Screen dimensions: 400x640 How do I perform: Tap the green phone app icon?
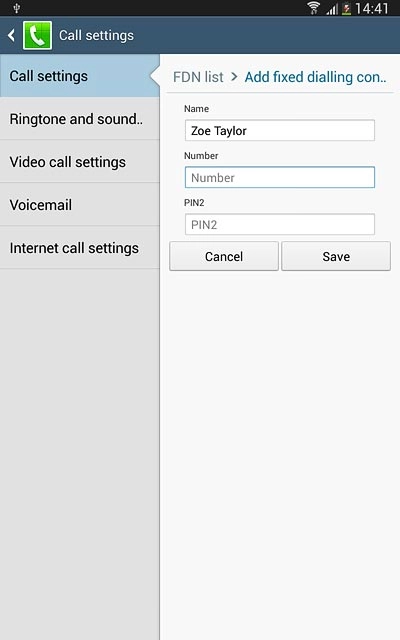[37, 36]
